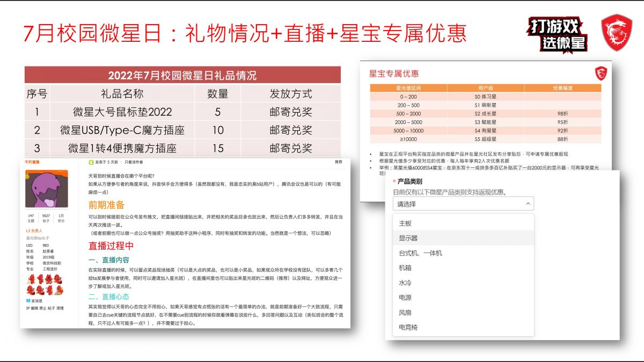The image size is (644, 362).
Task: Click the 礼品名称 column header
Action: coord(122,93)
